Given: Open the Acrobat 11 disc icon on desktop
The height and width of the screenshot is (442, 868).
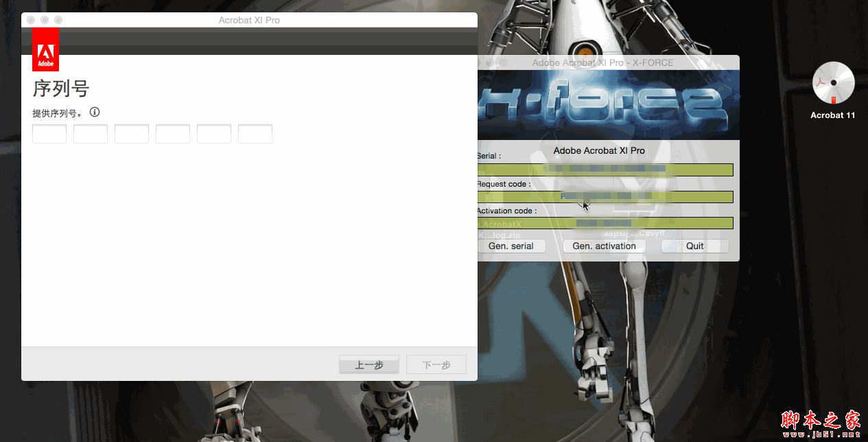Looking at the screenshot, I should [x=833, y=82].
